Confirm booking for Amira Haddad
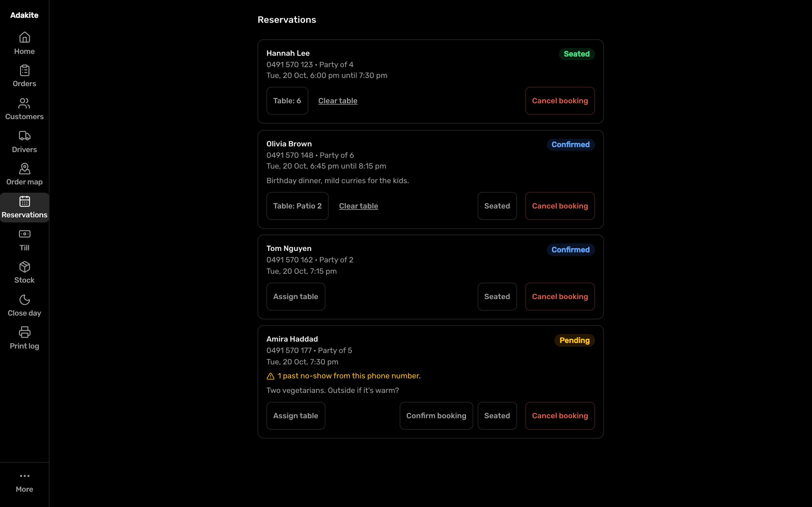812x507 pixels. tap(436, 416)
